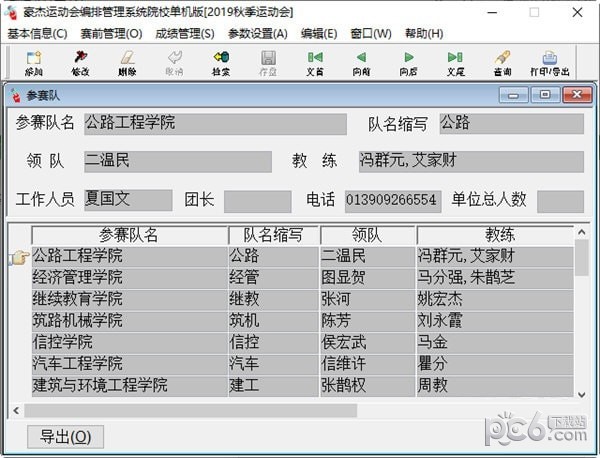The width and height of the screenshot is (600, 458).
Task: Open the 帮助(H) menu
Action: coord(424,34)
